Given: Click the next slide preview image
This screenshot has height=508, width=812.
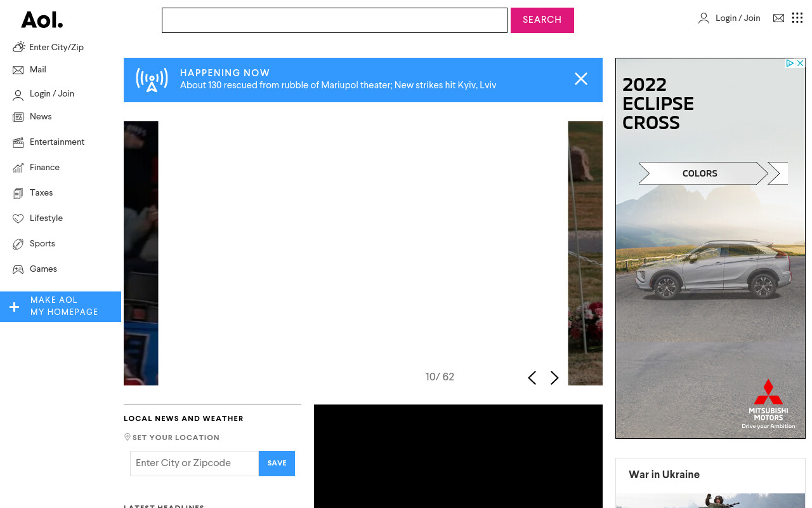Looking at the screenshot, I should tap(585, 253).
